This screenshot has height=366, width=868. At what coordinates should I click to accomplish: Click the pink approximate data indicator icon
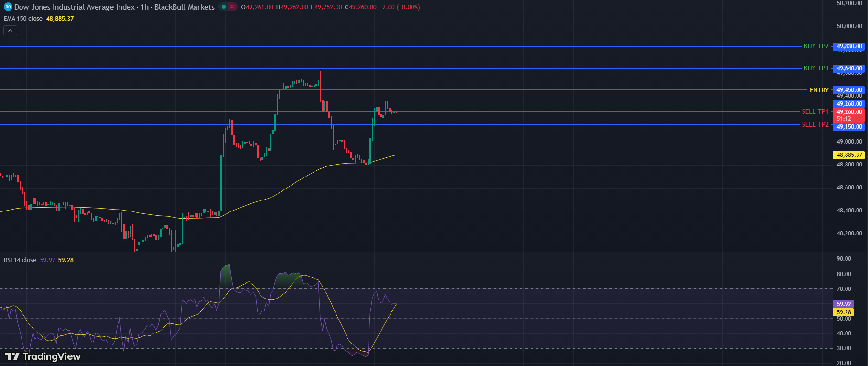click(x=232, y=7)
